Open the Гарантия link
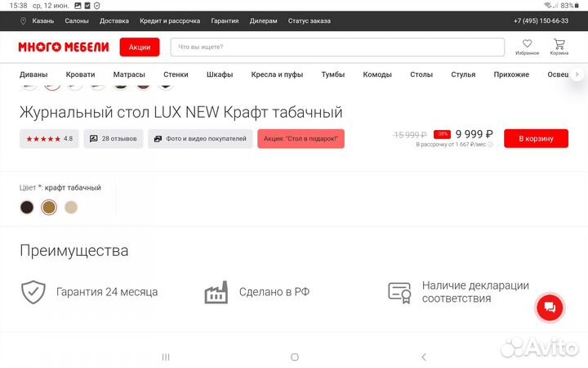 pyautogui.click(x=225, y=21)
